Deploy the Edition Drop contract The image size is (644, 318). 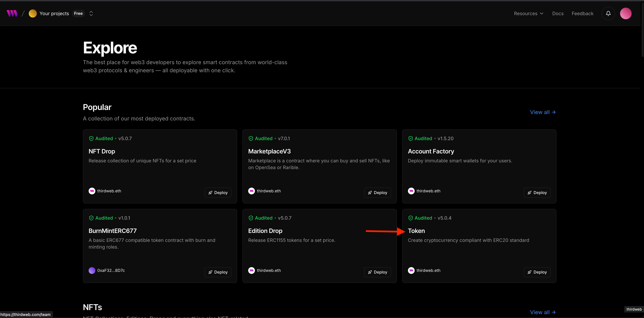coord(377,272)
